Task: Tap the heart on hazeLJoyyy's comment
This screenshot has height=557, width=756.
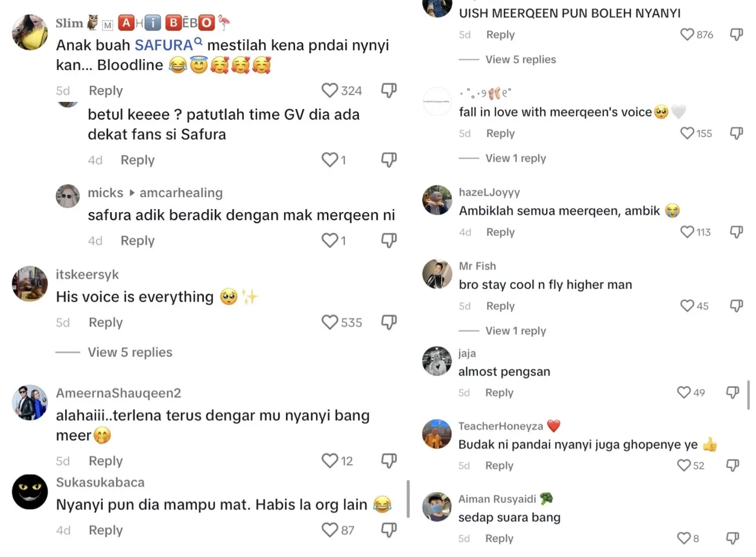Action: [x=687, y=232]
